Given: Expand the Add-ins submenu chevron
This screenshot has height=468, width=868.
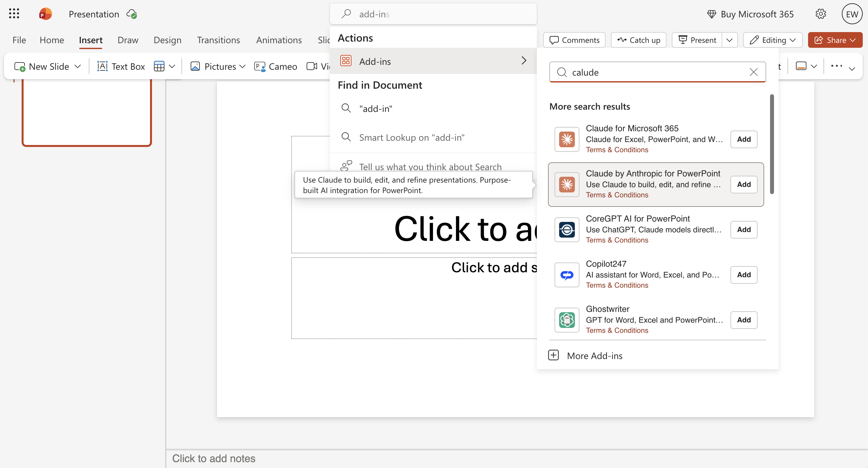Looking at the screenshot, I should click(524, 61).
